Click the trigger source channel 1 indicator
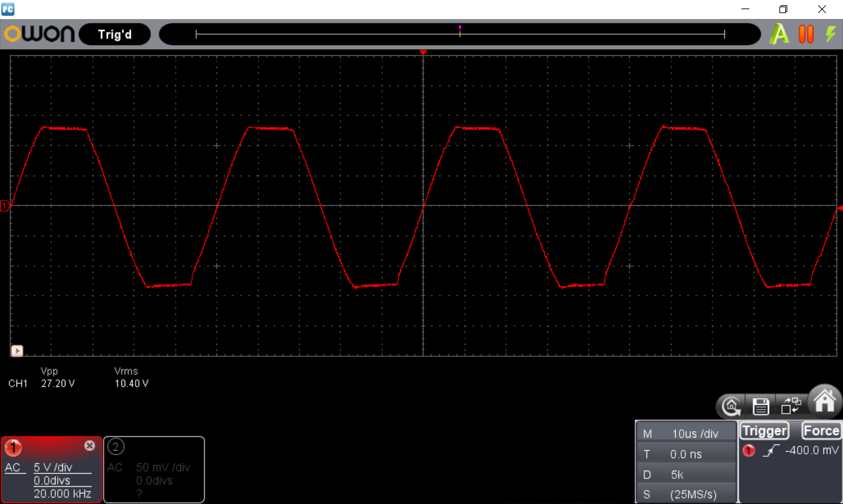The width and height of the screenshot is (843, 504). point(749,451)
